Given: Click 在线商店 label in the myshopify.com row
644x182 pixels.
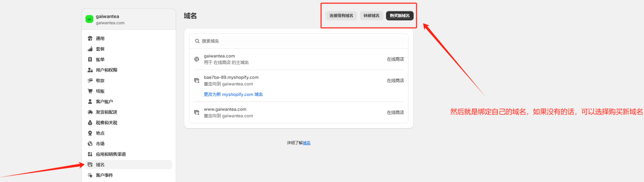Looking at the screenshot, I should pos(395,80).
